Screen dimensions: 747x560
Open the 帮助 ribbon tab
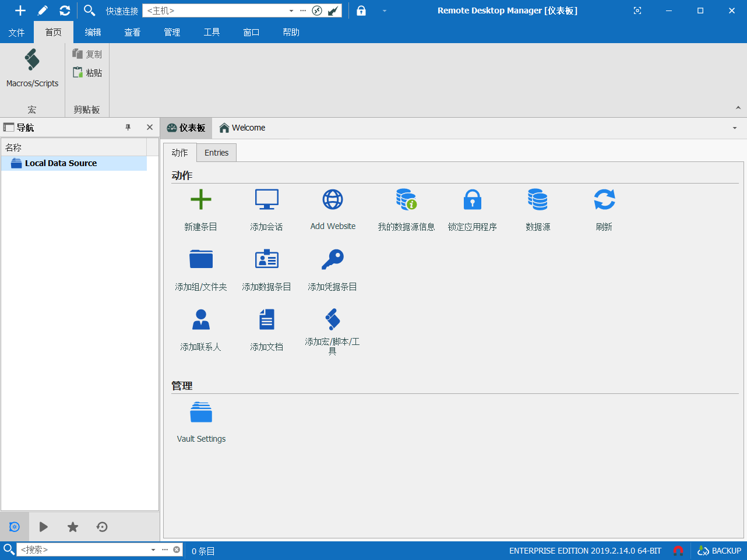[x=291, y=32]
